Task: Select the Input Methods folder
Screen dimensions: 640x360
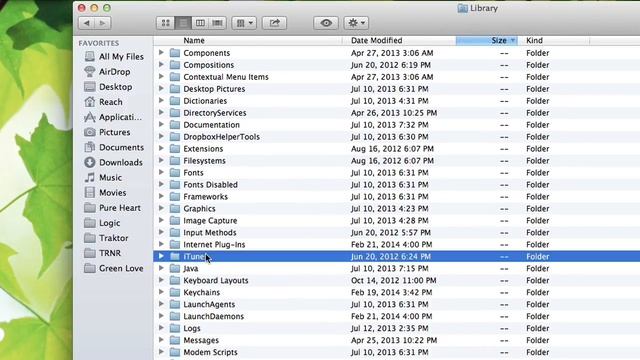Action: 209,232
